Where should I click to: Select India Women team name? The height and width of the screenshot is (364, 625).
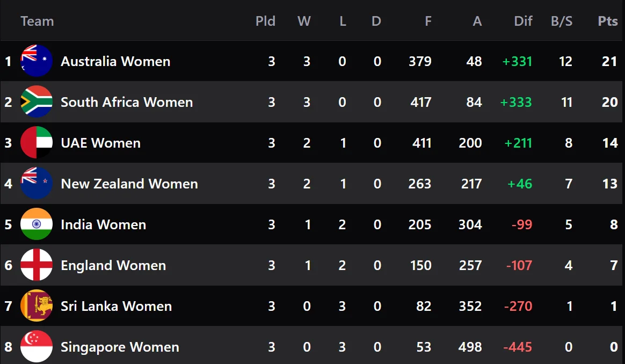coord(103,224)
